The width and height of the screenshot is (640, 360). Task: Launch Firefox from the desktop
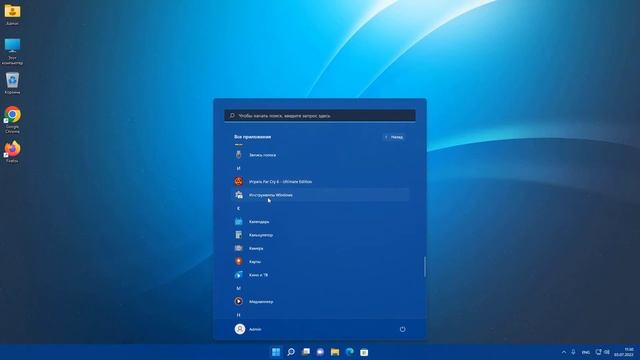tap(12, 151)
